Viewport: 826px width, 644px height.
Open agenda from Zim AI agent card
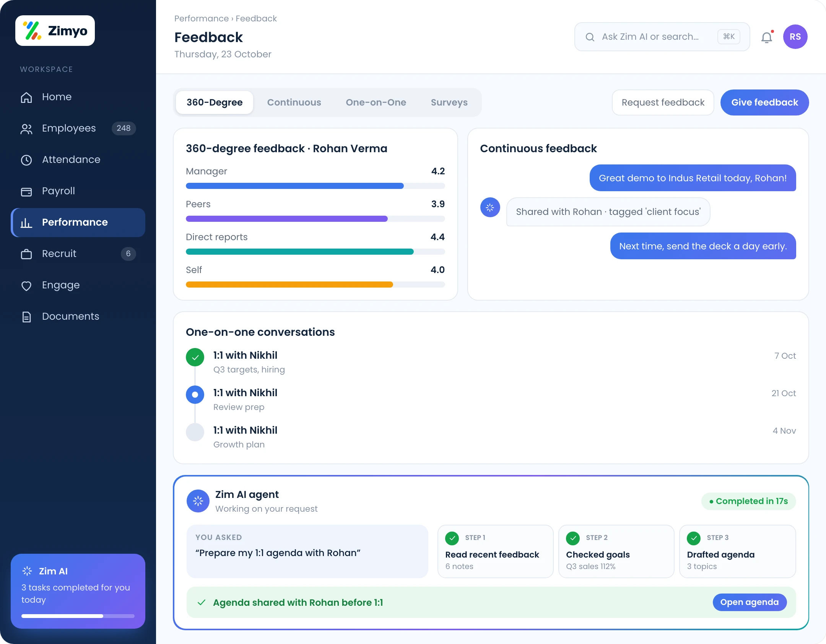(750, 602)
